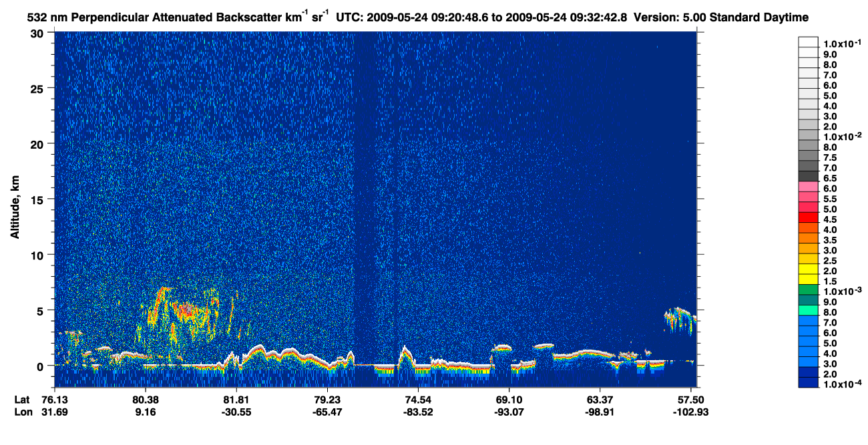This screenshot has height=445, width=868.
Task: Pick the bright red colorbar swatch at 4.5
Action: click(x=808, y=217)
